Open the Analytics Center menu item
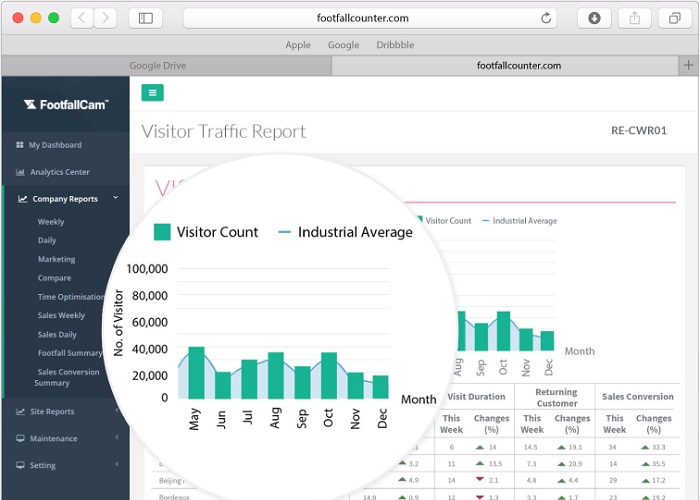This screenshot has height=500, width=700. 59,172
